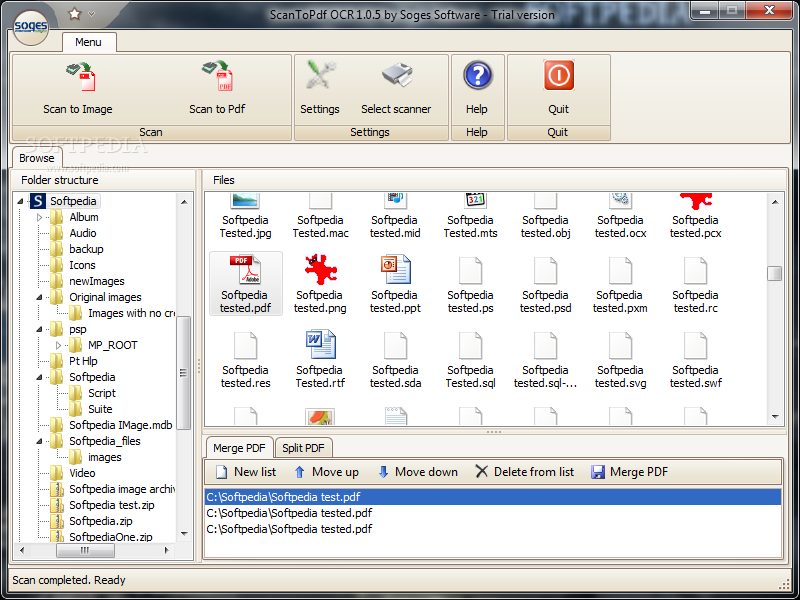Select Softpedia IMage.mdb in tree
Screen dimensions: 800x600
click(111, 426)
